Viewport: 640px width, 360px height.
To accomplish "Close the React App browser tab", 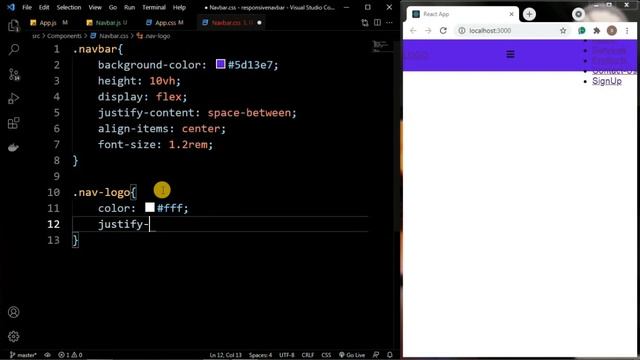I will 511,14.
